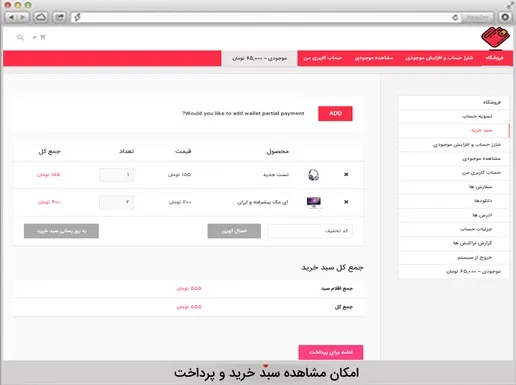Image resolution: width=516 pixels, height=385 pixels.
Task: Click the update cart button
Action: (x=61, y=231)
